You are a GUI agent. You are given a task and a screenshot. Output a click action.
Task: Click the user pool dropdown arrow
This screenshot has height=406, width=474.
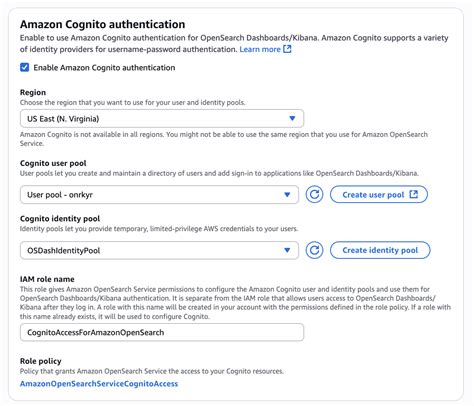click(287, 195)
